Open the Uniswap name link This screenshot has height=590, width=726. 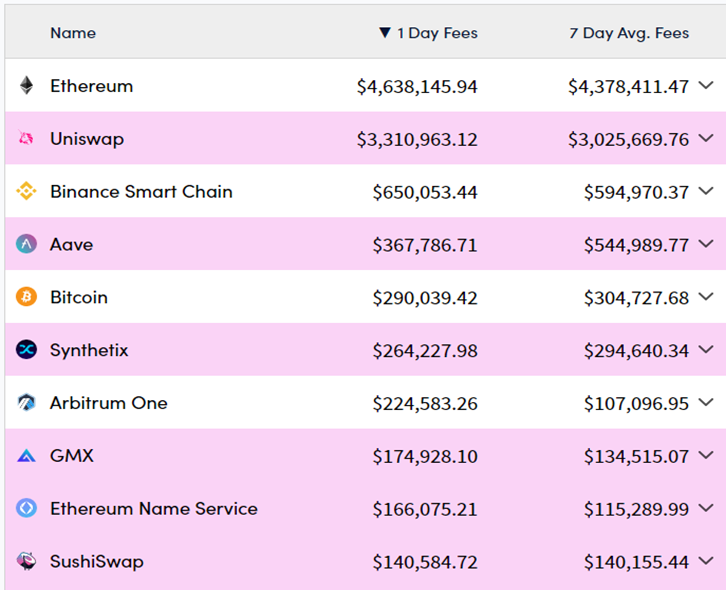[87, 139]
